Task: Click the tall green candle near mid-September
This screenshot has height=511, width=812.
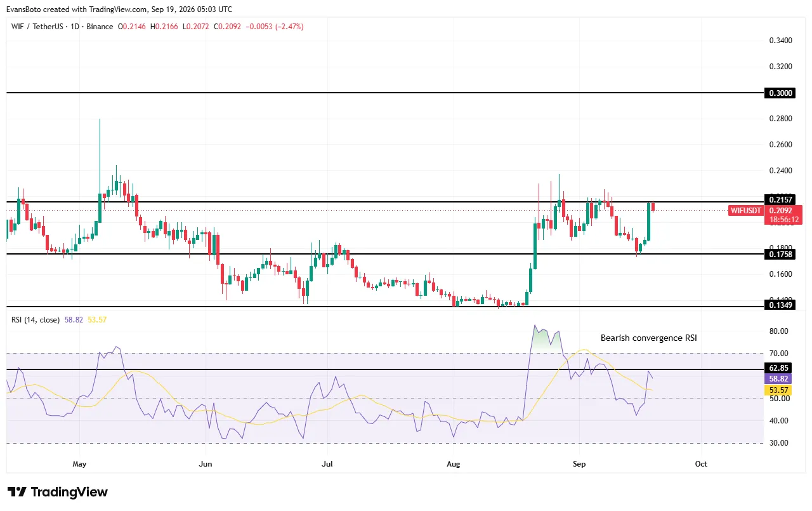Action: pos(649,222)
